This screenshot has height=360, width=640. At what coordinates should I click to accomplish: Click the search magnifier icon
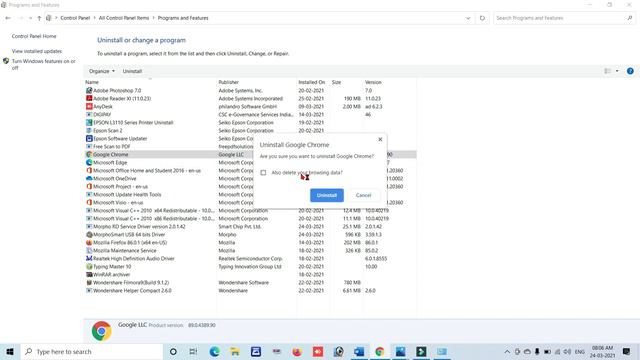tap(630, 18)
